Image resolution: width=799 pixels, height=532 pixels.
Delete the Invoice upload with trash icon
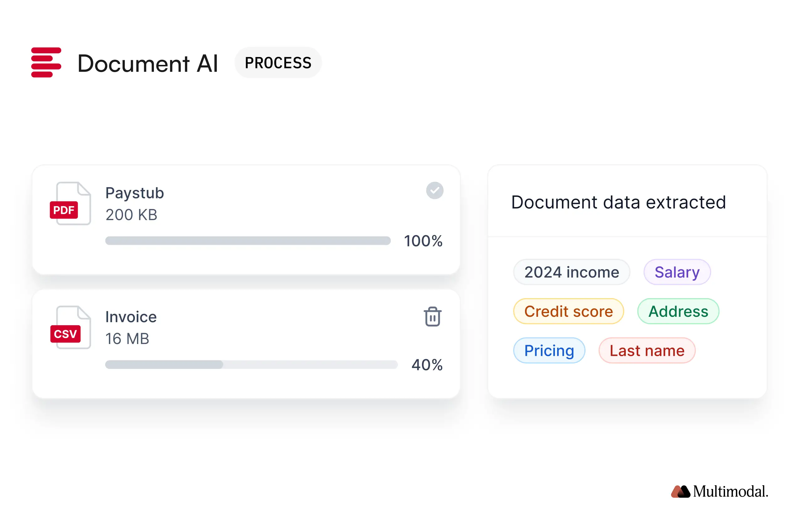(432, 317)
